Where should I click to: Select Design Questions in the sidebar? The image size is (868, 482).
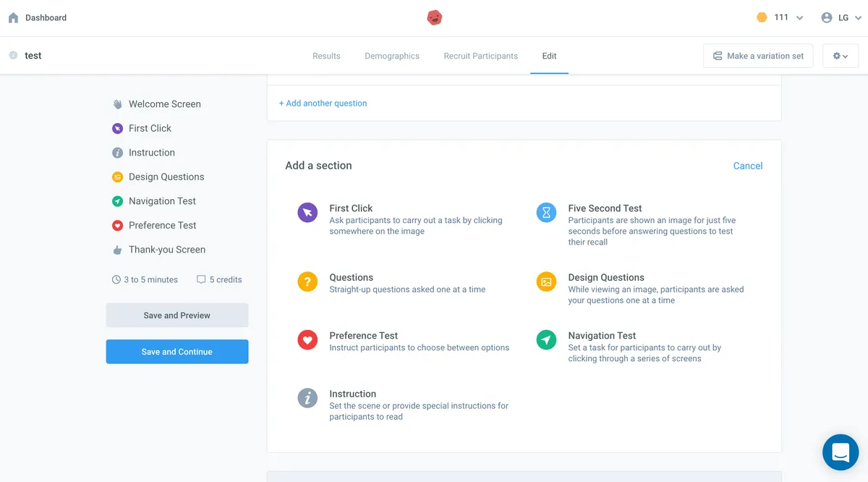click(166, 177)
